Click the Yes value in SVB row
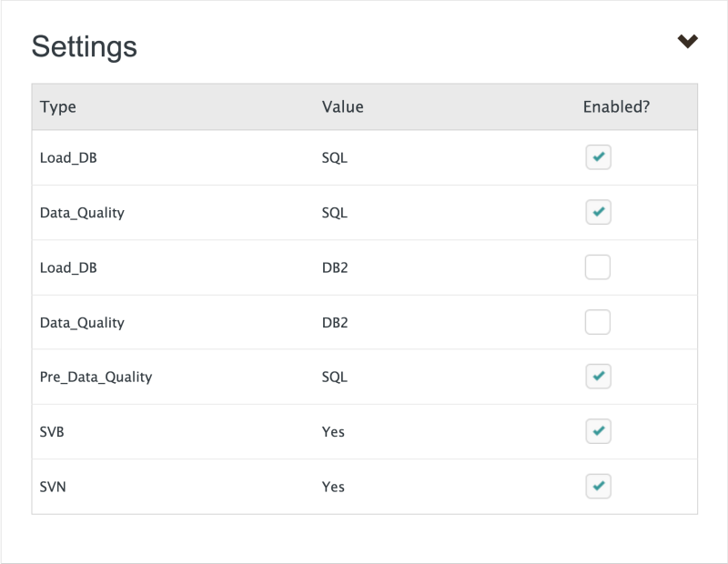Image resolution: width=728 pixels, height=564 pixels. [x=333, y=431]
